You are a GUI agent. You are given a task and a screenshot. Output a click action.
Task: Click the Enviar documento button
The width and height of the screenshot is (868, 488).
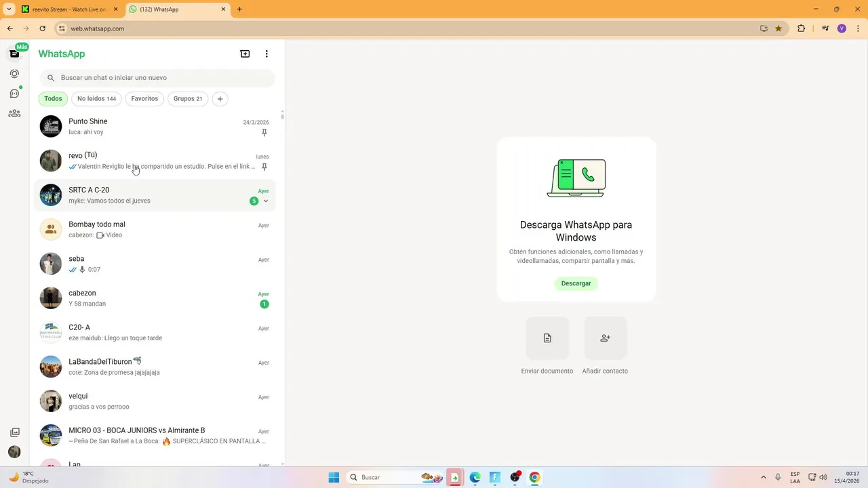547,338
